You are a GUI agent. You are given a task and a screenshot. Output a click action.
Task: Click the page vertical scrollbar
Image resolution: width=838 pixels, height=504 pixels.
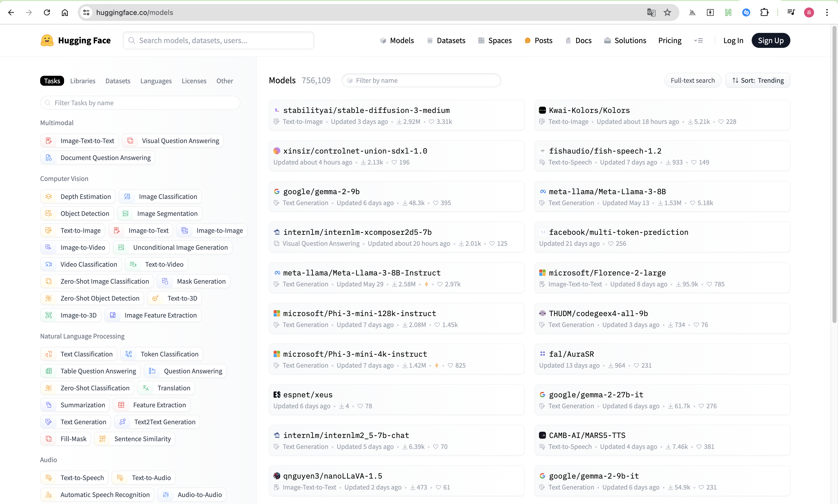834,175
